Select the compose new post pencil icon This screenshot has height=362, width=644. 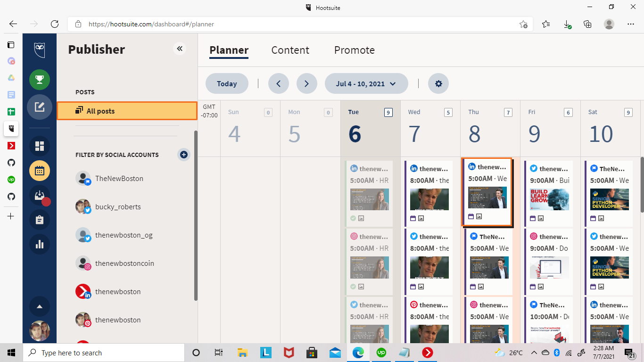click(40, 107)
